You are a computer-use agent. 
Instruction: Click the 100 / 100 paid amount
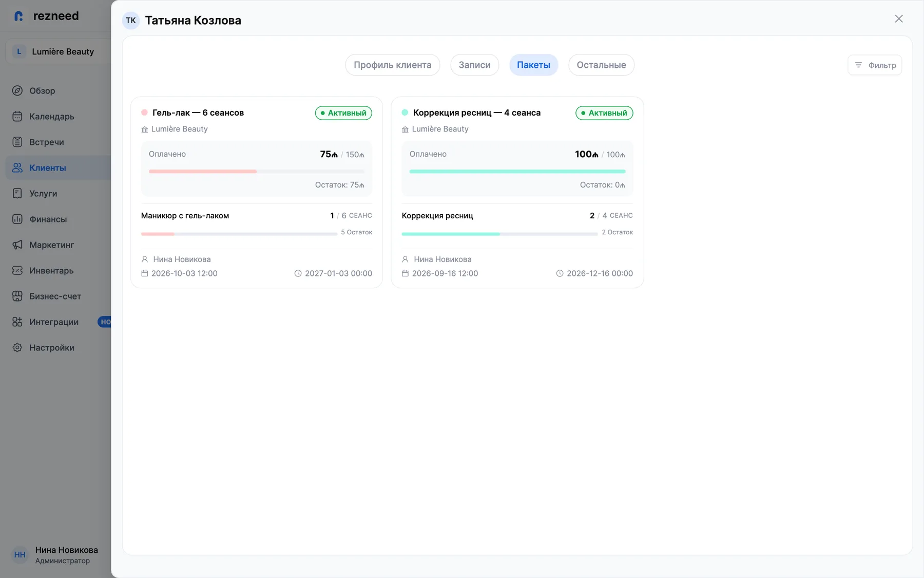pos(600,154)
